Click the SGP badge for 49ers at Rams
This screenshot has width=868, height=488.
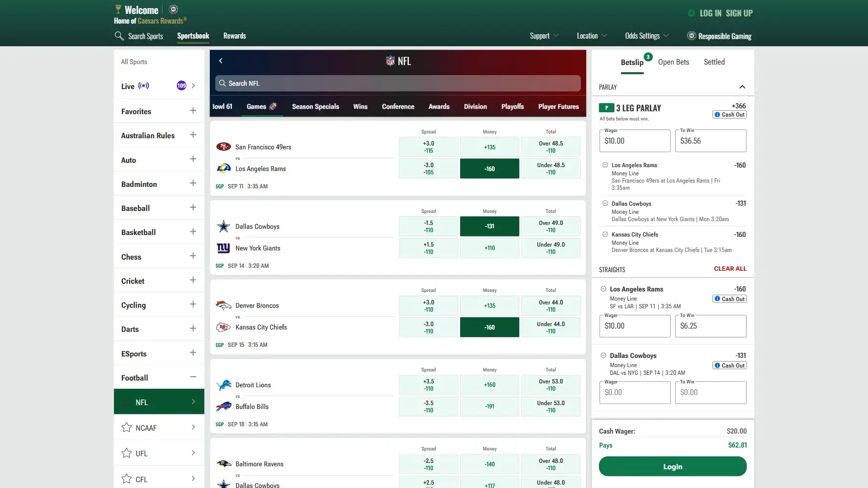click(219, 186)
